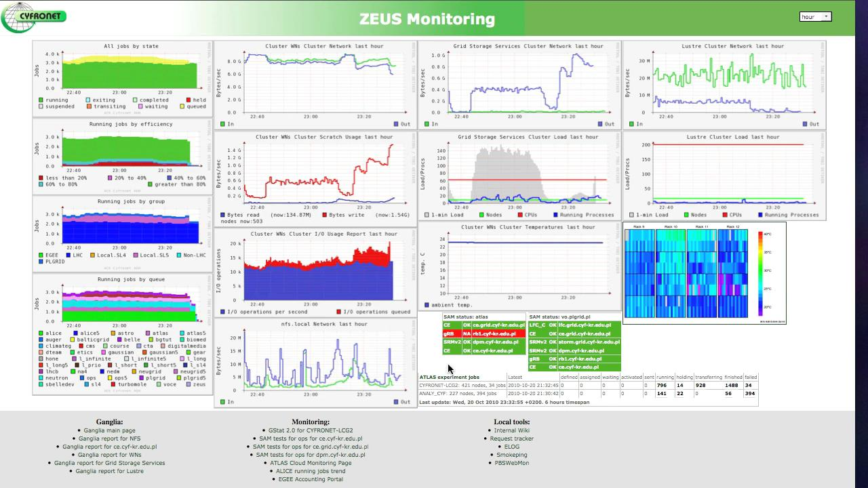868x488 pixels.
Task: Open the Internal Wiki link
Action: [512, 430]
